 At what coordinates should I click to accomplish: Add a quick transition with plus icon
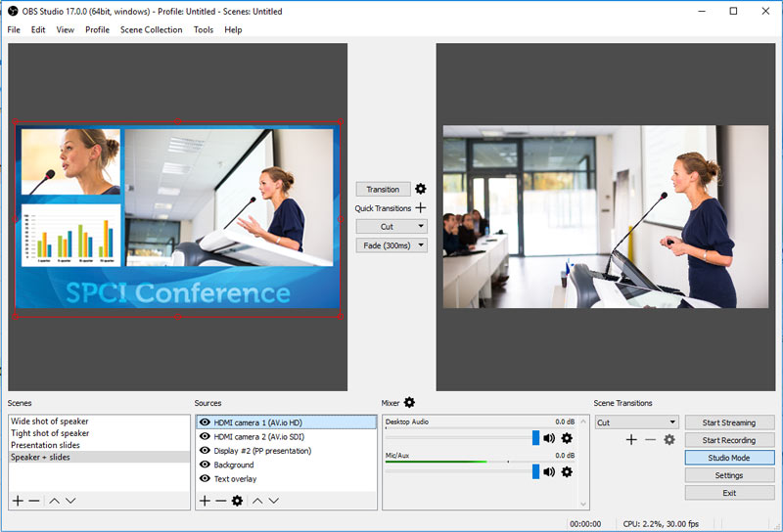[x=421, y=207]
